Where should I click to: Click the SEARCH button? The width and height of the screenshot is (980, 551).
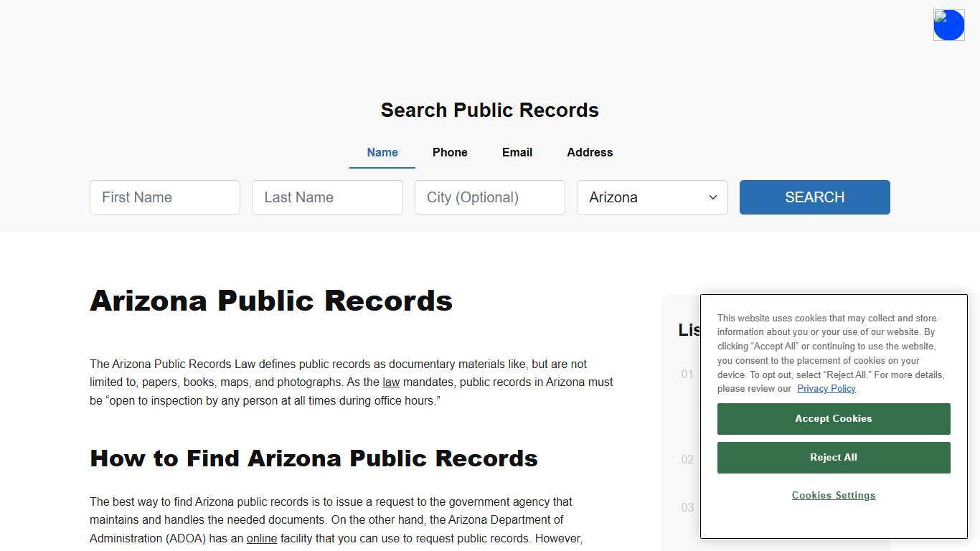814,197
